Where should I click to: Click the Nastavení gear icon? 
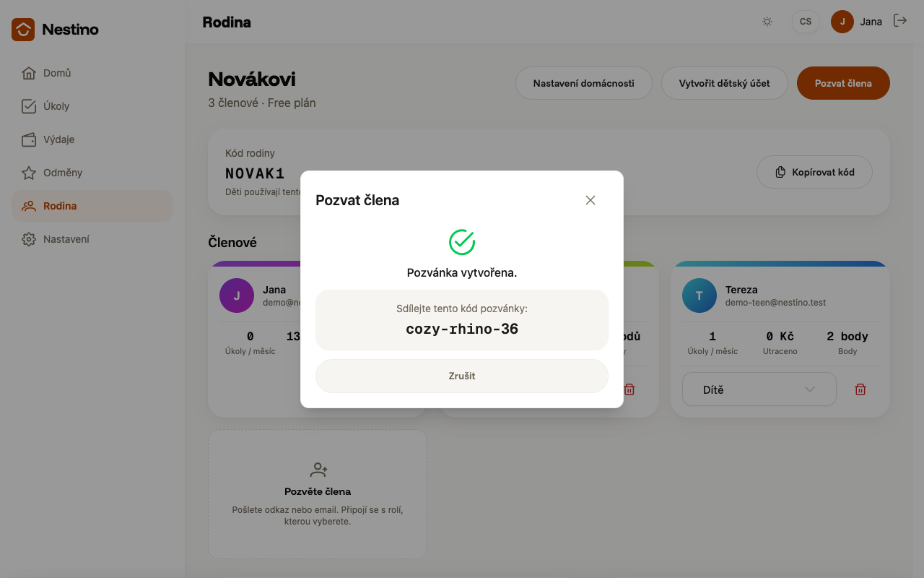[29, 239]
